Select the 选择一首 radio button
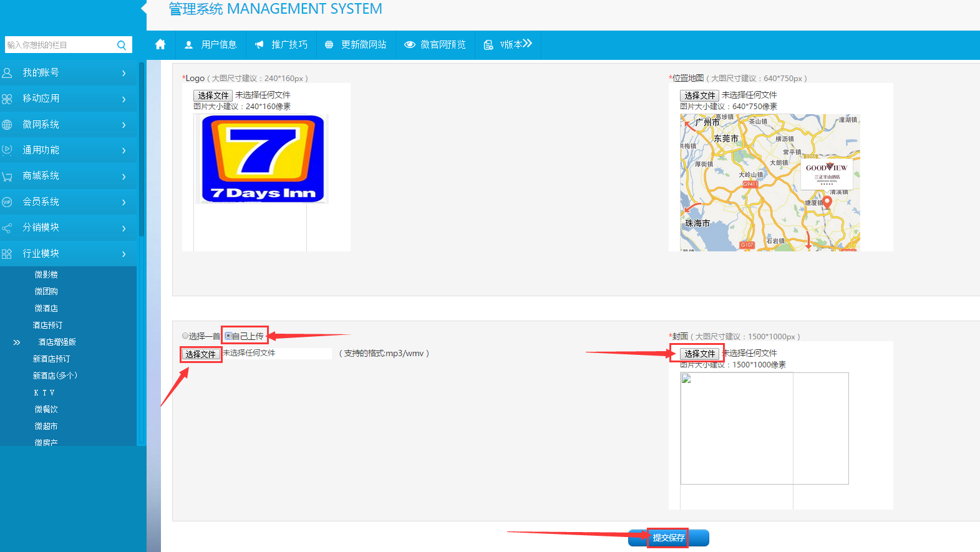980x552 pixels. (x=185, y=336)
